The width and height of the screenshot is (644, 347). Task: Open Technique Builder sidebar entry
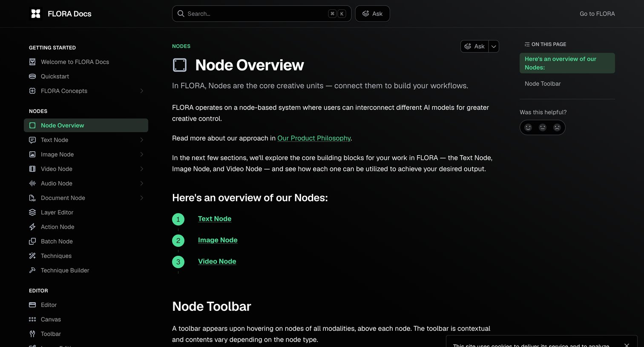pyautogui.click(x=86, y=270)
